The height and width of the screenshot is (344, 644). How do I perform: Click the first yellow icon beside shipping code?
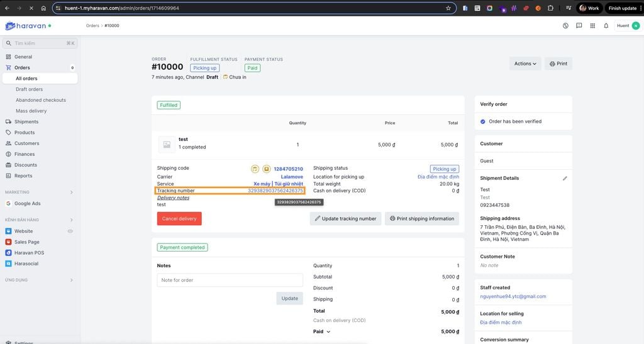click(x=255, y=169)
